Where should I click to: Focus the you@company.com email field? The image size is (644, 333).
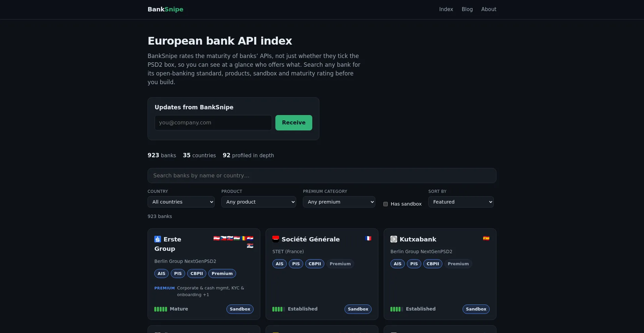point(213,123)
